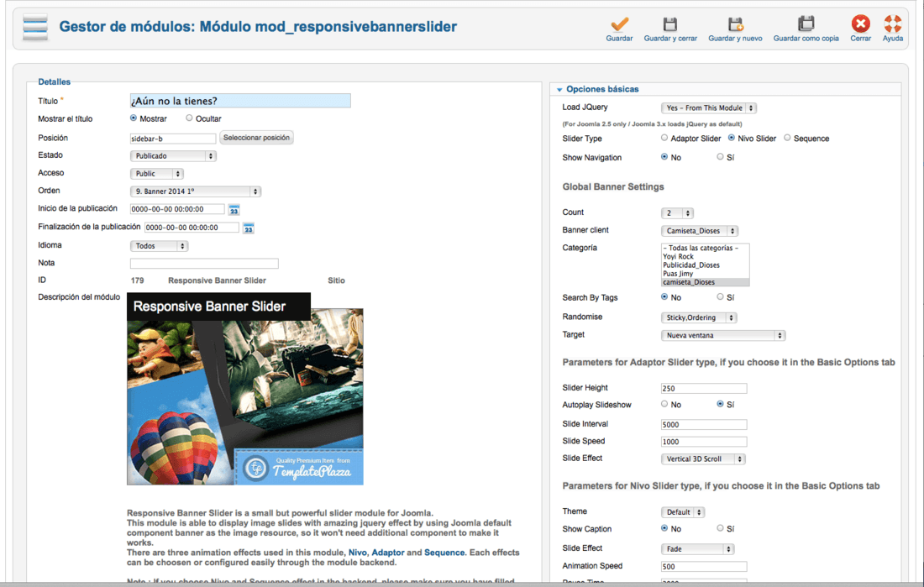Click the Finalización de la publicación date field
924x587 pixels.
(192, 228)
